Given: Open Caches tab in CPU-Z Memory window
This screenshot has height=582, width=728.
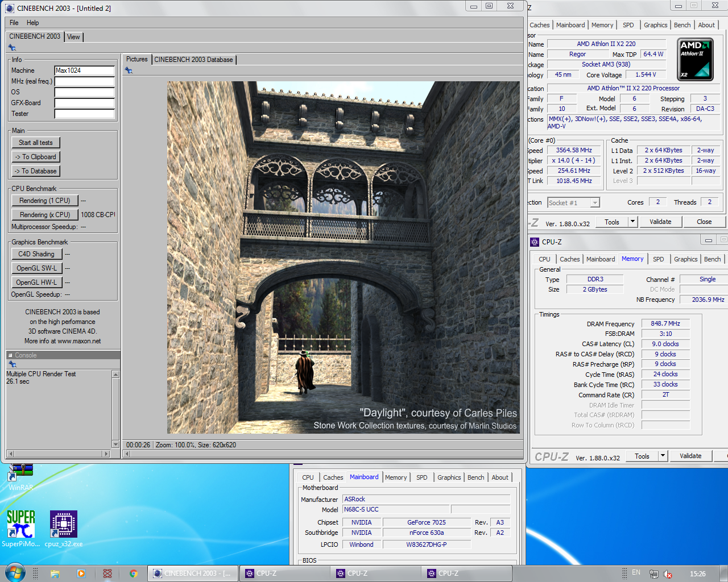Looking at the screenshot, I should [569, 259].
